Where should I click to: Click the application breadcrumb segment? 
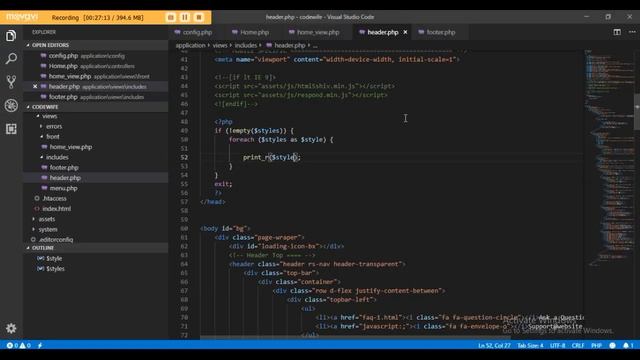(x=190, y=45)
